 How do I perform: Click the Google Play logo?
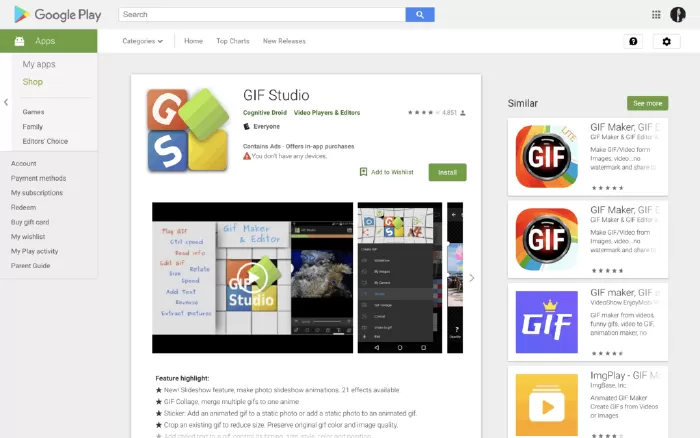click(x=58, y=15)
